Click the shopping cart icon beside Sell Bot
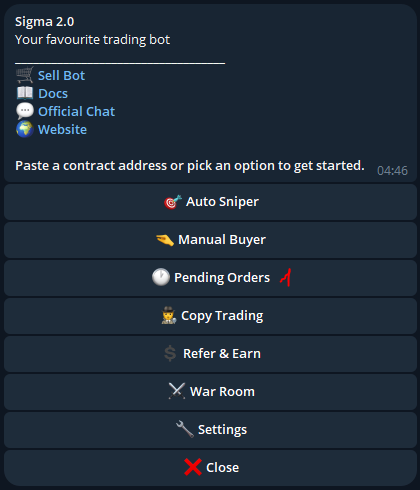Screen dimensions: 420x490 click(25, 75)
